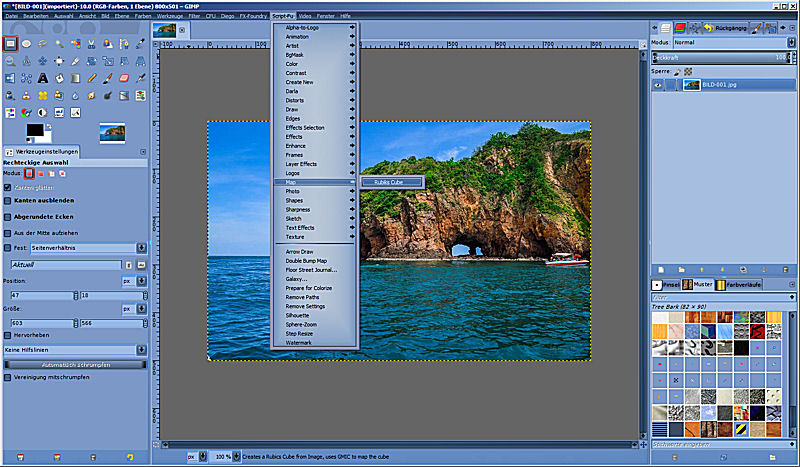The height and width of the screenshot is (467, 800).
Task: Expand the Layer Effects submenu
Action: (x=314, y=164)
